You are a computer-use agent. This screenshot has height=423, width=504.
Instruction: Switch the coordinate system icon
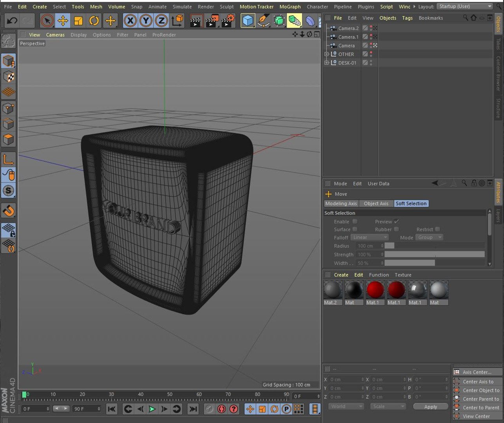pos(177,21)
